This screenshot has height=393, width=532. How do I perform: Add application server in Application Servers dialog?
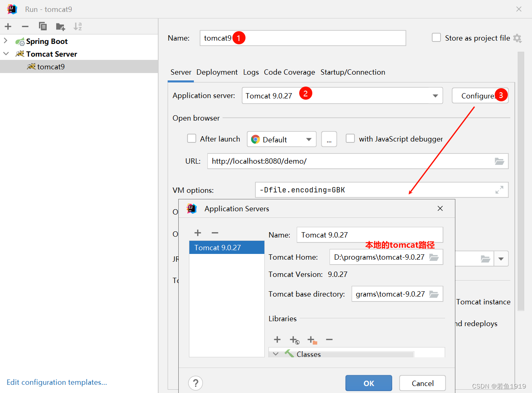click(198, 233)
